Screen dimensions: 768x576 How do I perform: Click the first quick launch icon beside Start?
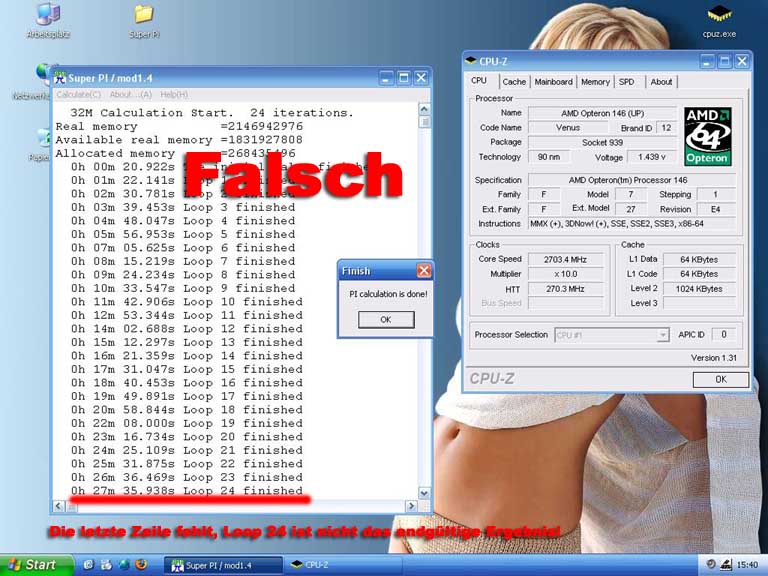coord(89,565)
